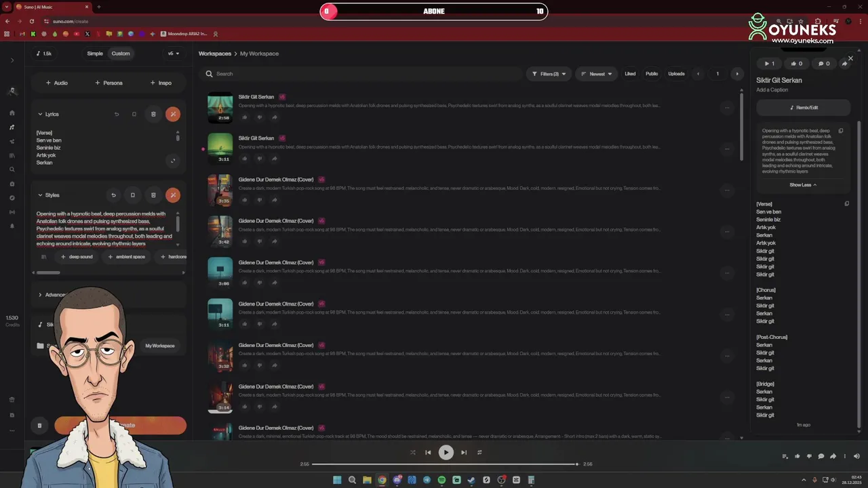
Task: Click the volume icon in the player bar
Action: point(856,456)
